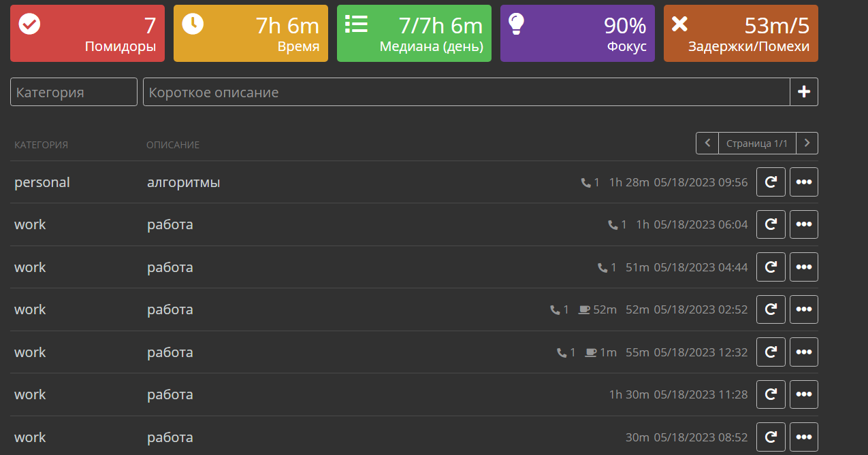
Task: Click the orange 'Задержки/Помехи' card
Action: point(741,33)
